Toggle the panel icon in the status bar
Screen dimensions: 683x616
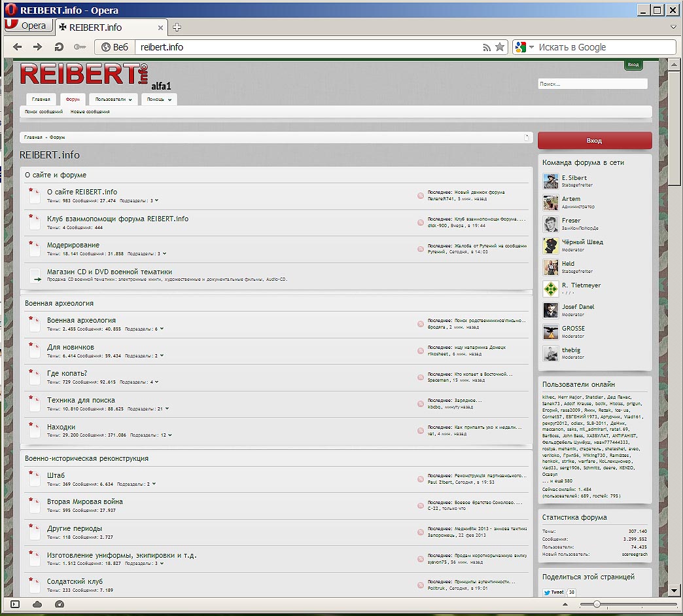point(15,604)
